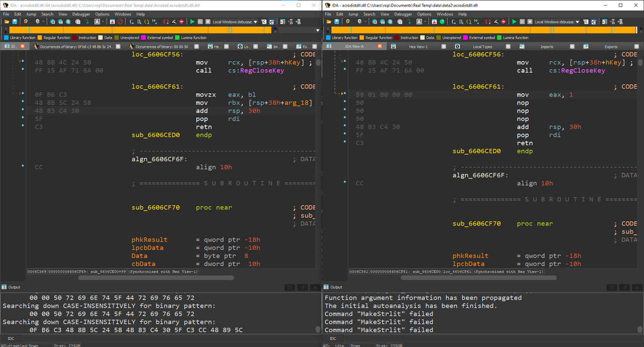This screenshot has height=347, width=644.
Task: Start the debugger with play icon in right IDA window
Action: [x=514, y=22]
